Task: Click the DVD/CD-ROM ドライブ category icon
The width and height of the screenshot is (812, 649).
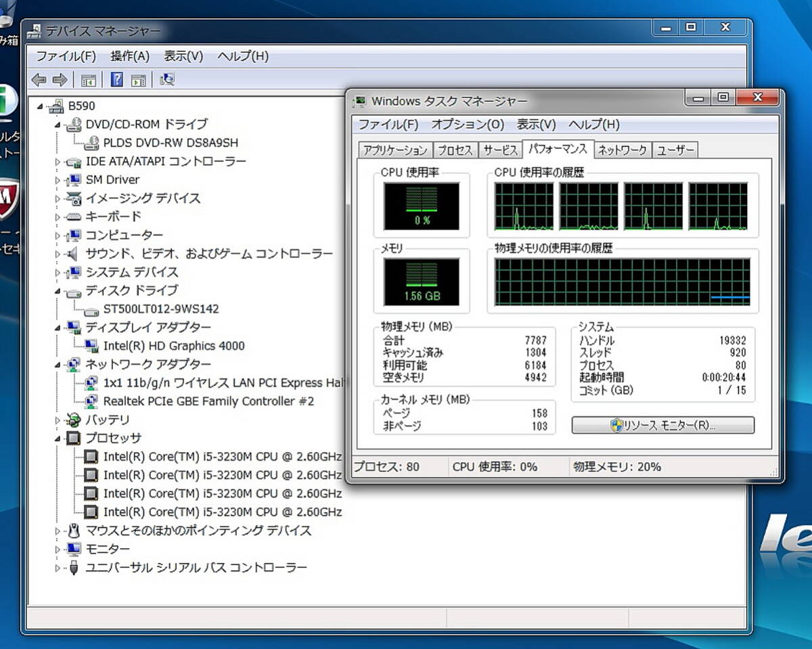Action: click(74, 125)
